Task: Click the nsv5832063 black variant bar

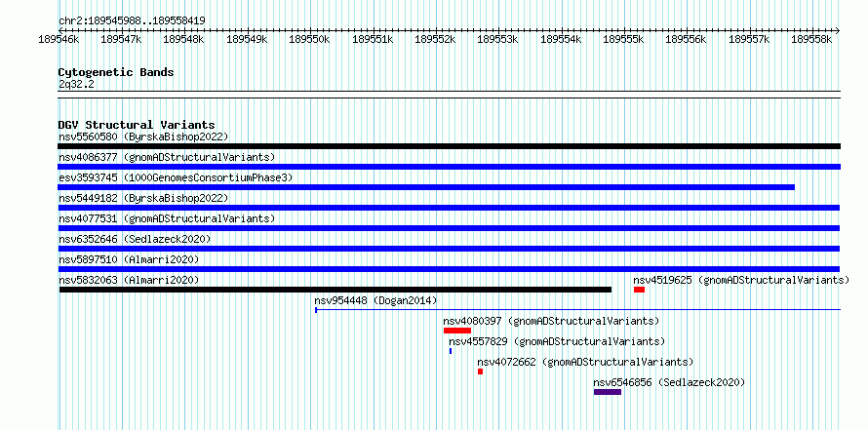Action: tap(335, 290)
